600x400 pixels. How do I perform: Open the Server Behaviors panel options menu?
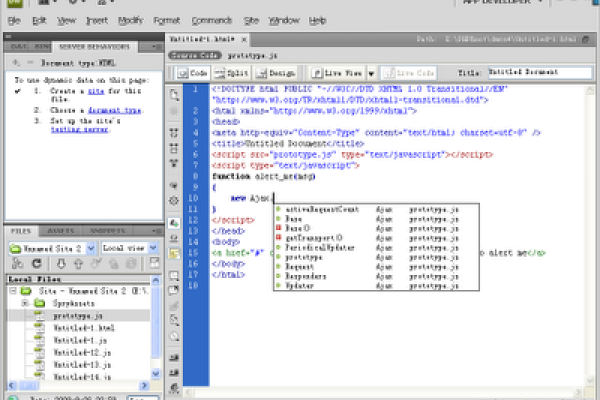tap(156, 47)
